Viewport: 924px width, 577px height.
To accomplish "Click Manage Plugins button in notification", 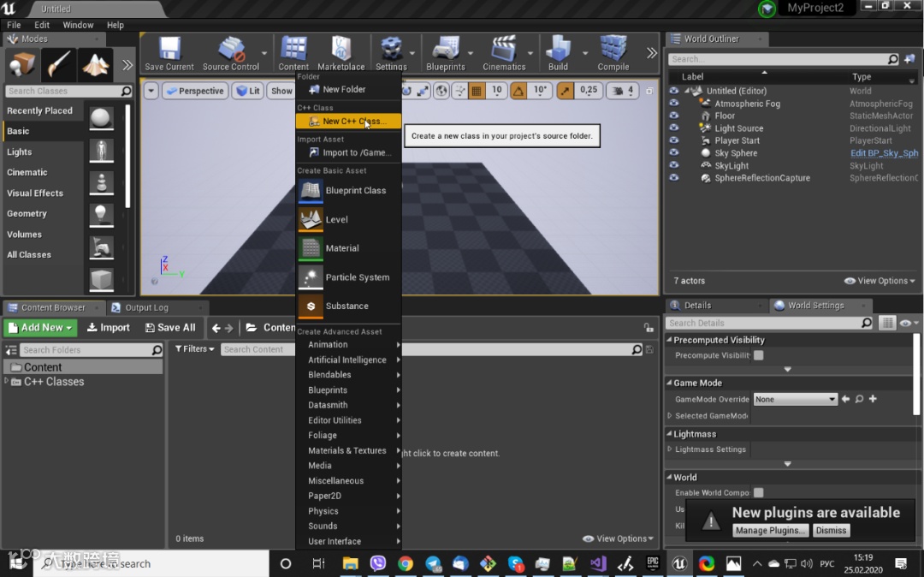I will tap(770, 531).
